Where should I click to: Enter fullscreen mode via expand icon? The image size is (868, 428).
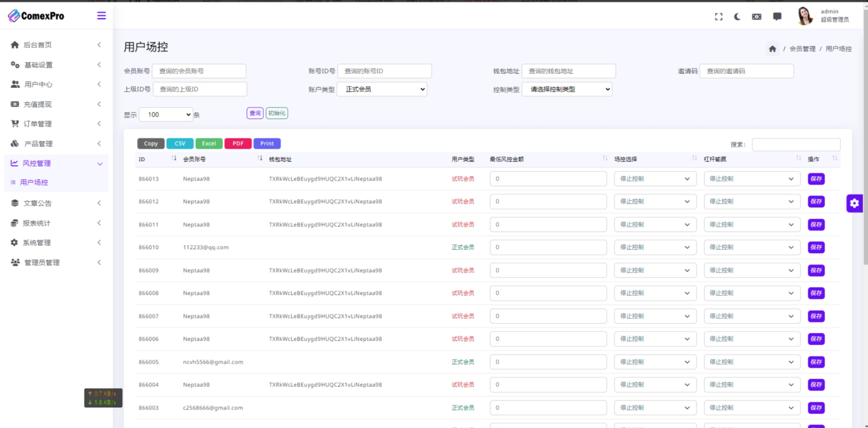click(718, 17)
